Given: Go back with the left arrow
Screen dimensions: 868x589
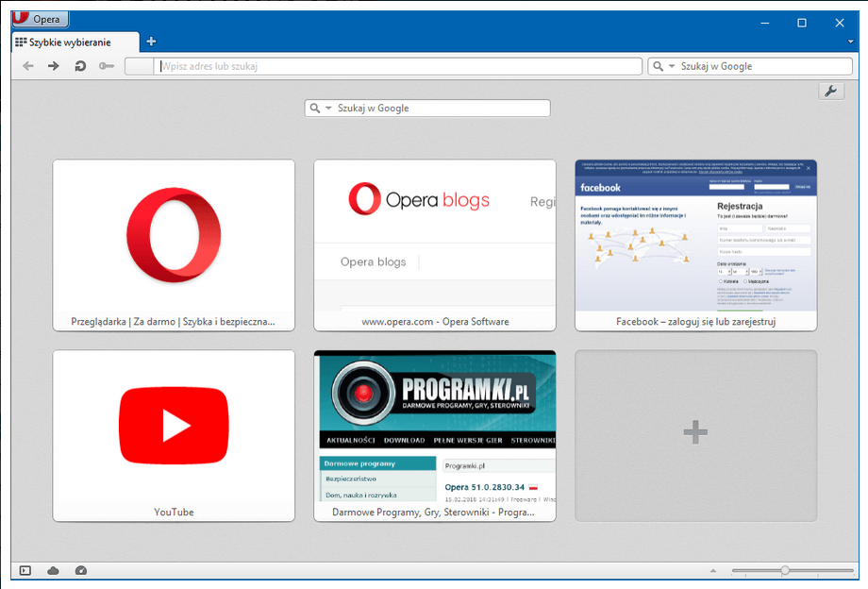Looking at the screenshot, I should tap(28, 66).
